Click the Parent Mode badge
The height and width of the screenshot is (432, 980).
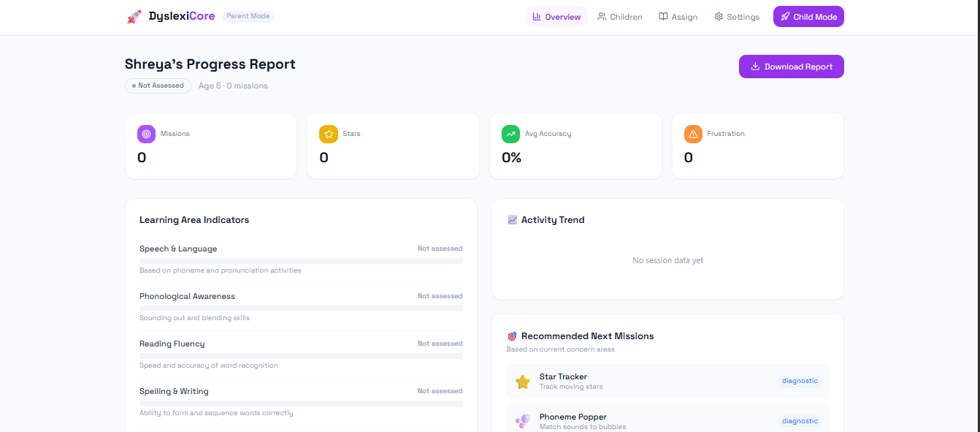click(x=248, y=16)
